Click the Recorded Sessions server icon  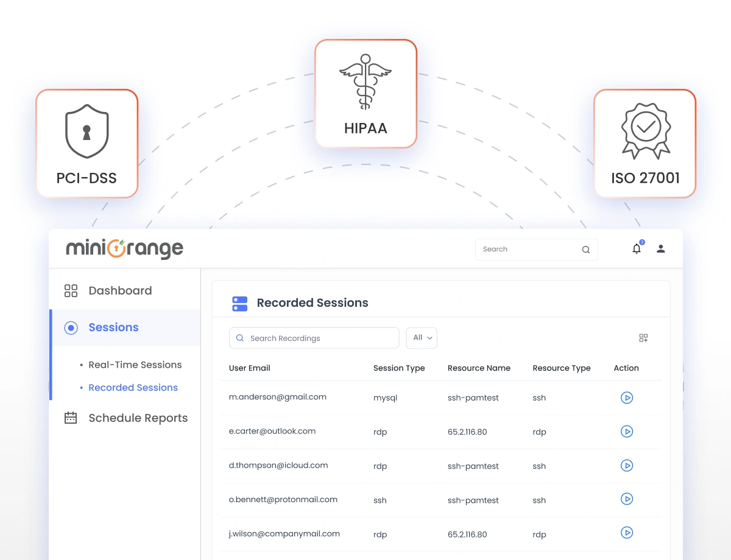tap(240, 304)
